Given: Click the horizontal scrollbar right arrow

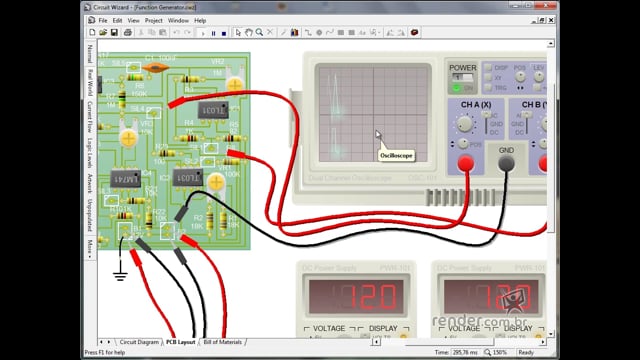Looking at the screenshot, I should 543,342.
